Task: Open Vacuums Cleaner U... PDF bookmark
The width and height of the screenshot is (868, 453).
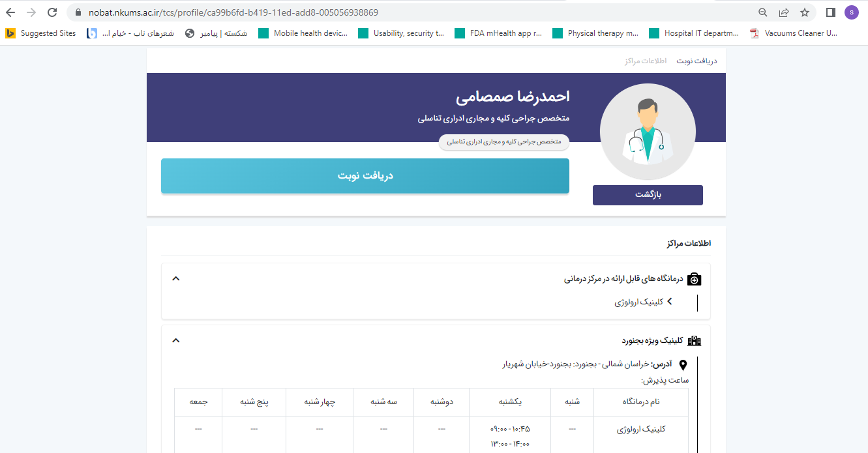Action: click(x=794, y=33)
